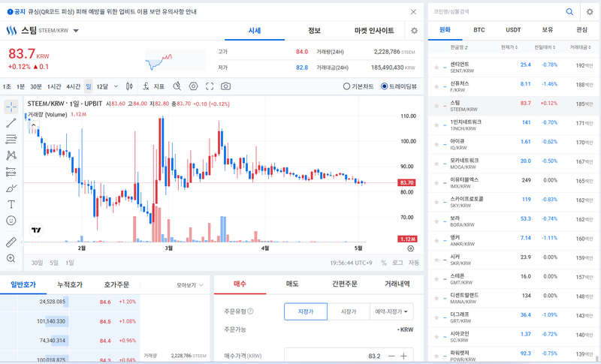The height and width of the screenshot is (364, 601).
Task: Select the 기본차트 radio option
Action: (x=358, y=86)
